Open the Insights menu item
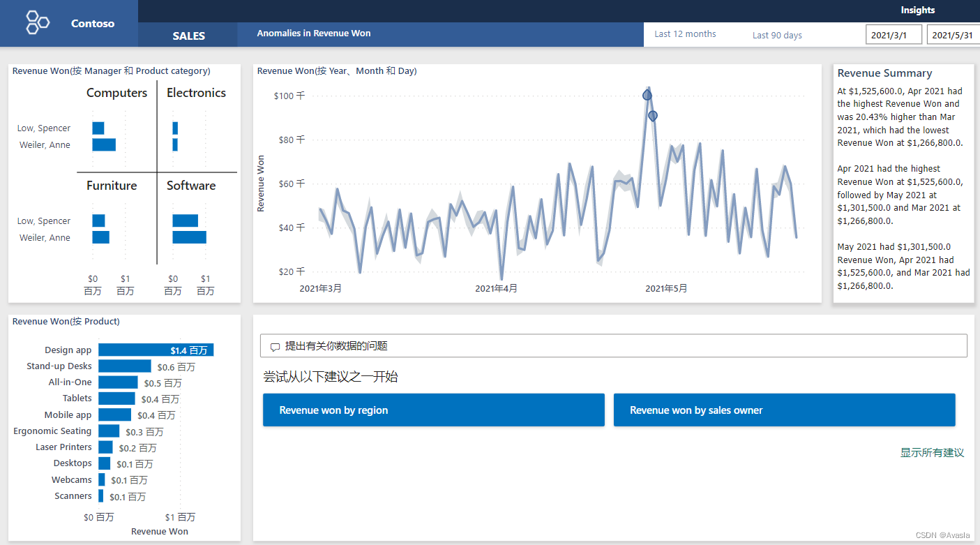This screenshot has height=545, width=980. 917,10
